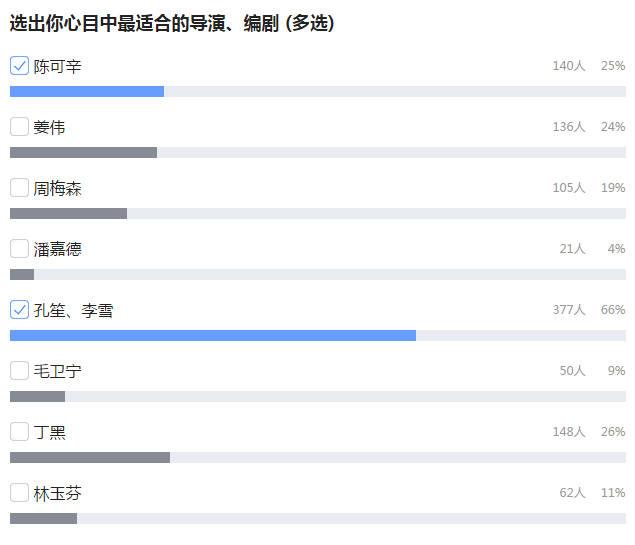Click the 陈可辛 option label

pos(57,67)
